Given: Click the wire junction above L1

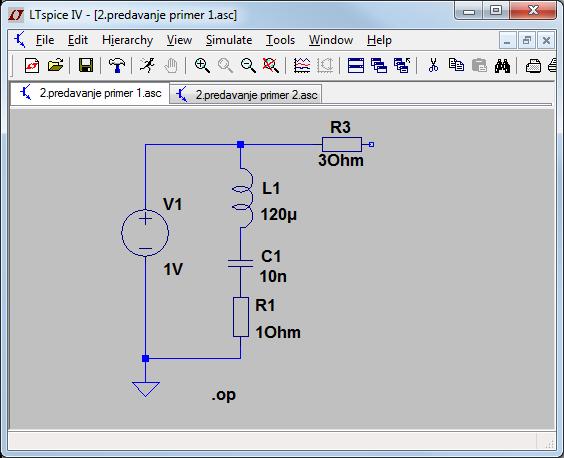Looking at the screenshot, I should [241, 145].
